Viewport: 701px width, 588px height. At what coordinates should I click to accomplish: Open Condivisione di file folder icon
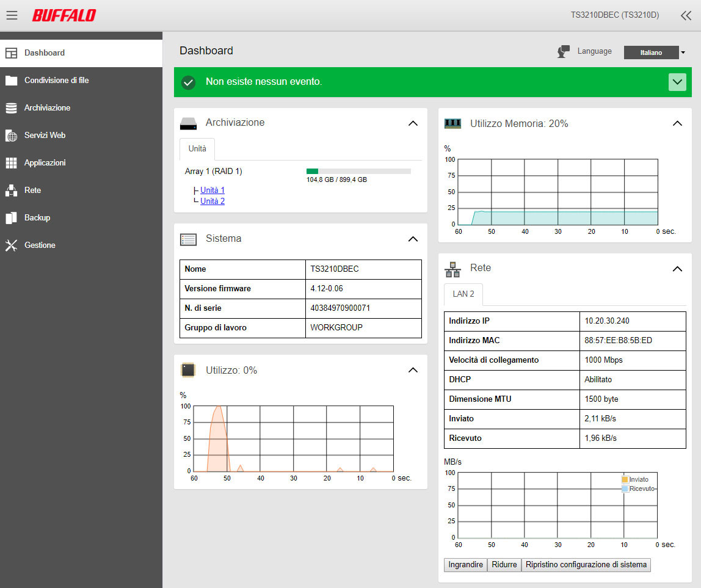pos(11,81)
